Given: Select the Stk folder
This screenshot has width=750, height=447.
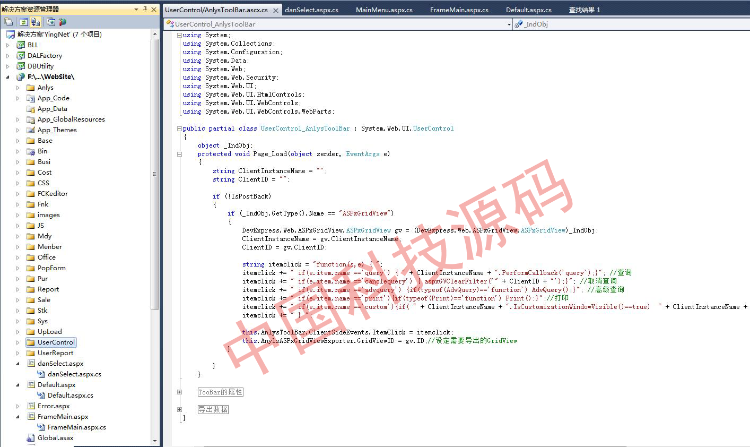Looking at the screenshot, I should pos(43,310).
